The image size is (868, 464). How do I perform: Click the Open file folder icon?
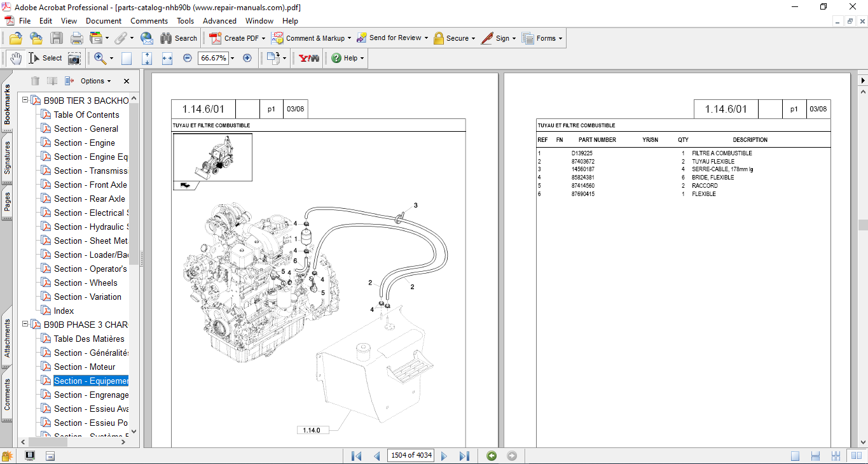[x=15, y=38]
